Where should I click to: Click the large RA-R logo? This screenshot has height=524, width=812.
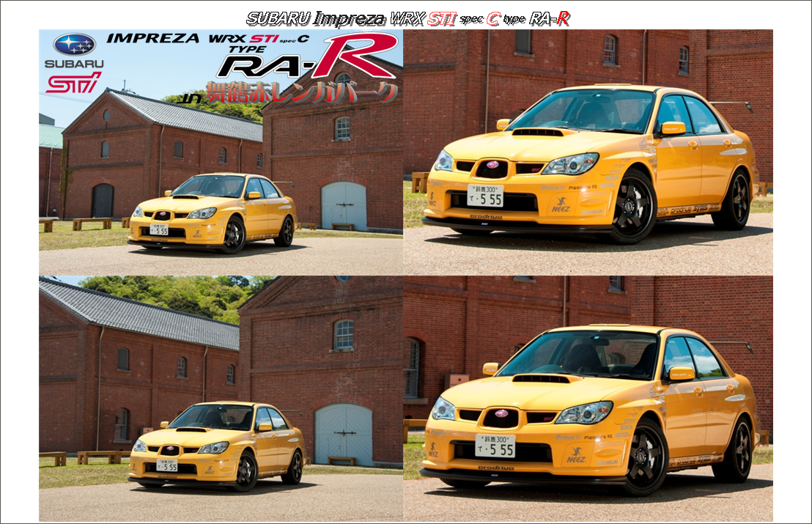click(306, 57)
